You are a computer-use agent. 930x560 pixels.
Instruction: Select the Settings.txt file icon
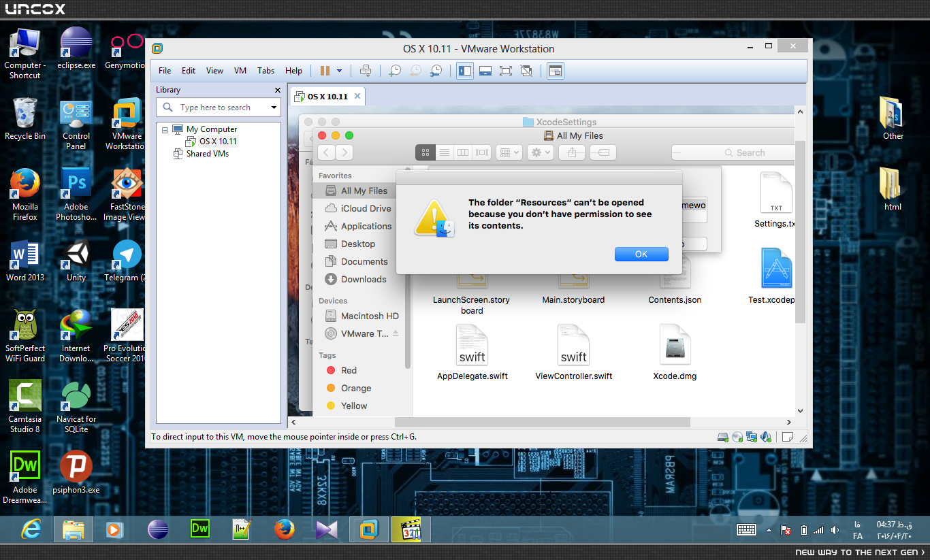pos(777,193)
